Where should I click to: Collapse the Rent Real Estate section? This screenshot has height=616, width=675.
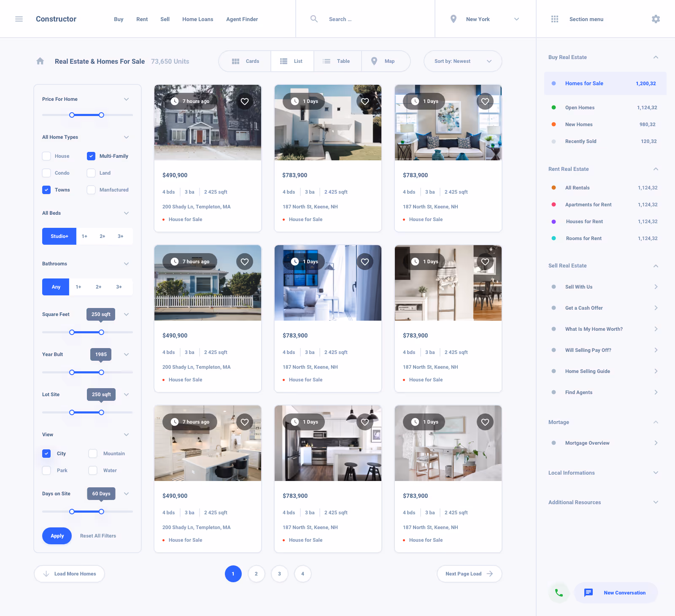click(656, 169)
